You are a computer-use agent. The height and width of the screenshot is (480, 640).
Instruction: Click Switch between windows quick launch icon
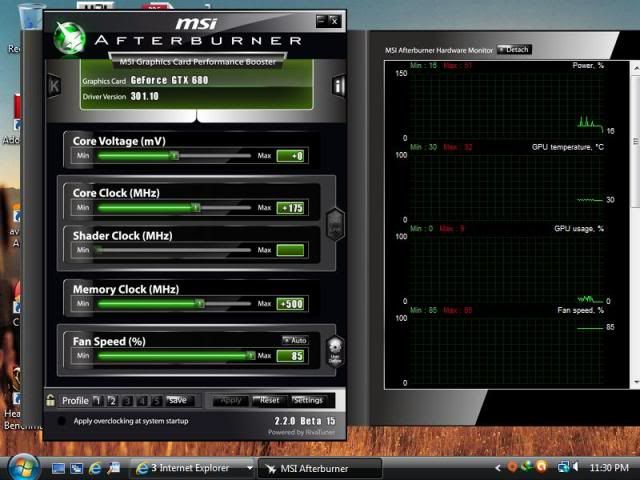pos(77,468)
